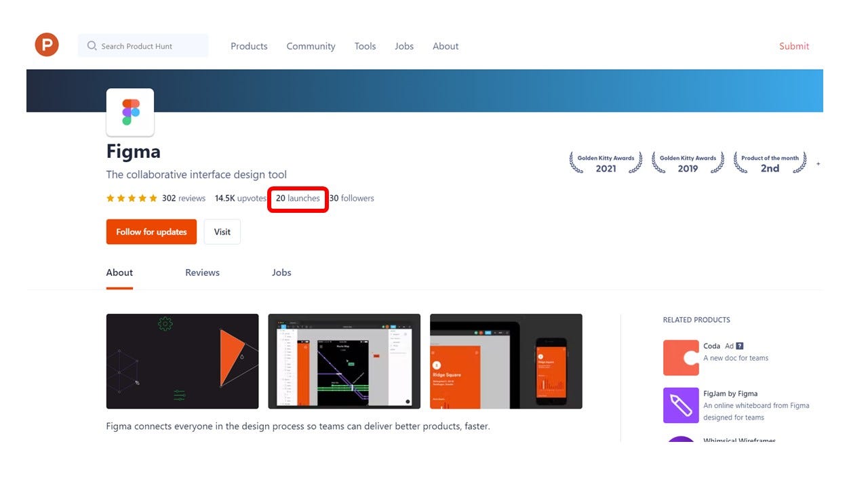This screenshot has width=868, height=488.
Task: Switch to the Reviews tab
Action: point(202,272)
